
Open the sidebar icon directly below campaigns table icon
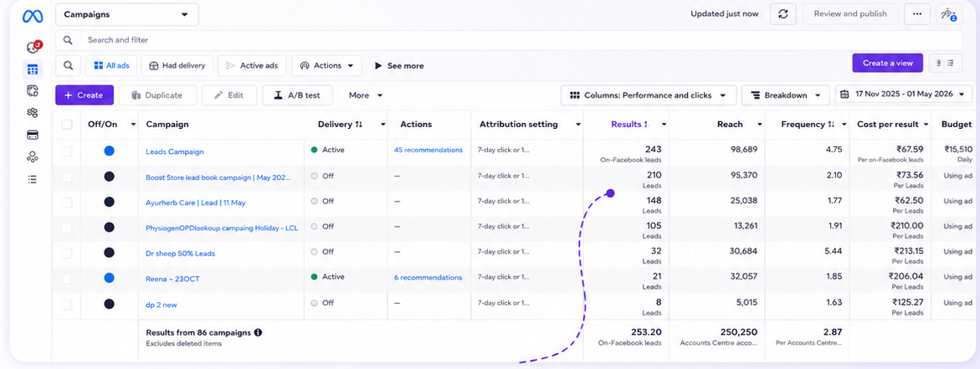coord(33,91)
